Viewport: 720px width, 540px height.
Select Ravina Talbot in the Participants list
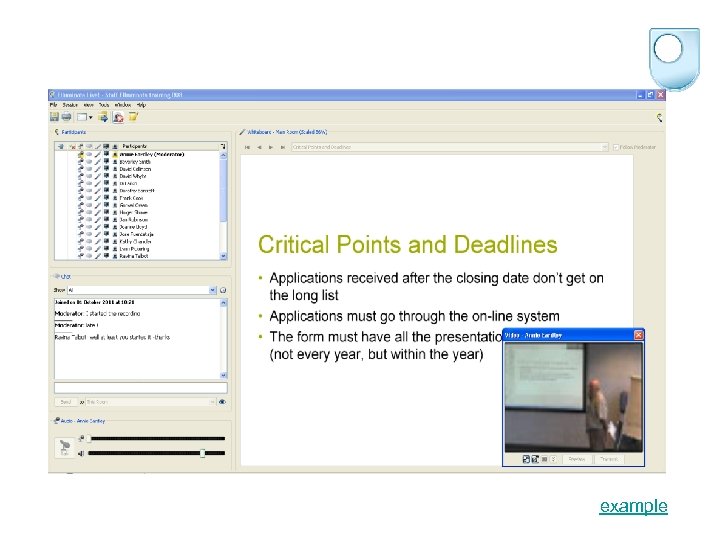(134, 256)
